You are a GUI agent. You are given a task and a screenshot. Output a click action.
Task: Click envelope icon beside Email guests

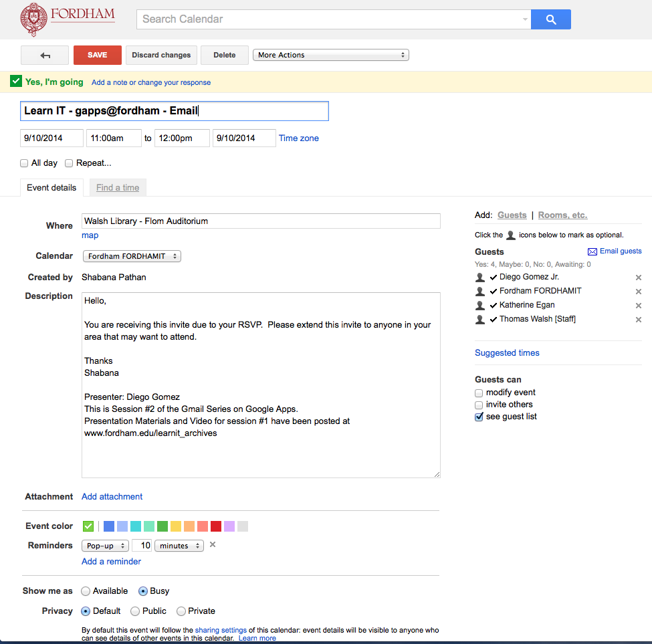click(x=592, y=251)
